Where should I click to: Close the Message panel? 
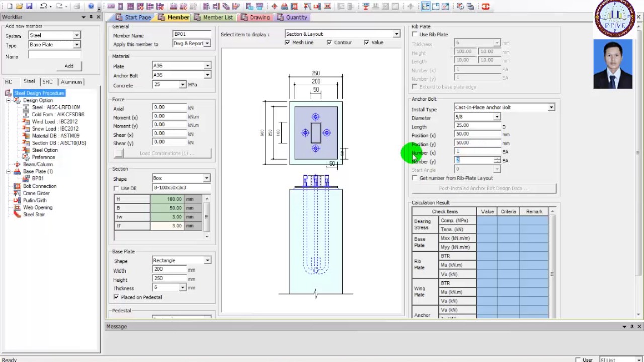coord(639,326)
